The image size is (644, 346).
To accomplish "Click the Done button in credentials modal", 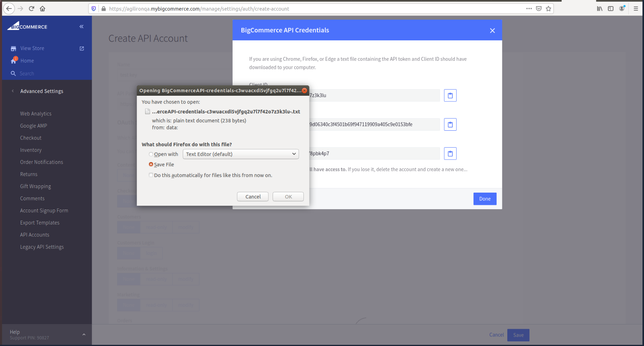I will [485, 199].
